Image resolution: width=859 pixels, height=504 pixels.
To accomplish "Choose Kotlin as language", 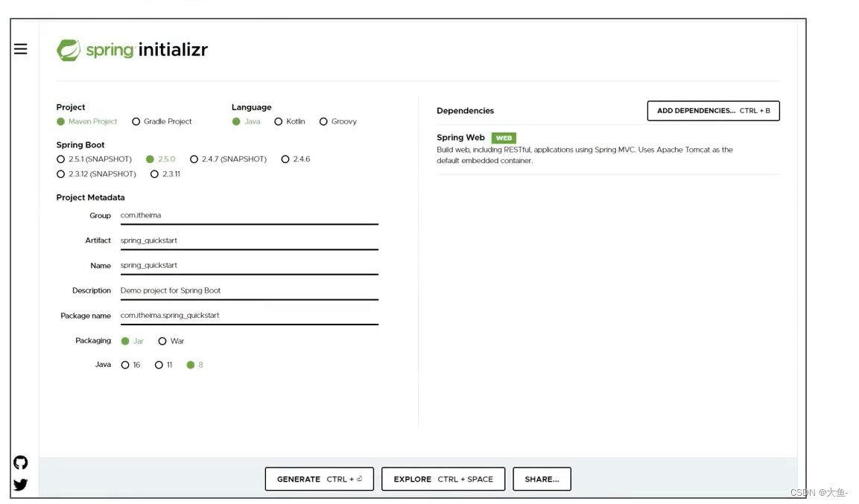I will [290, 121].
